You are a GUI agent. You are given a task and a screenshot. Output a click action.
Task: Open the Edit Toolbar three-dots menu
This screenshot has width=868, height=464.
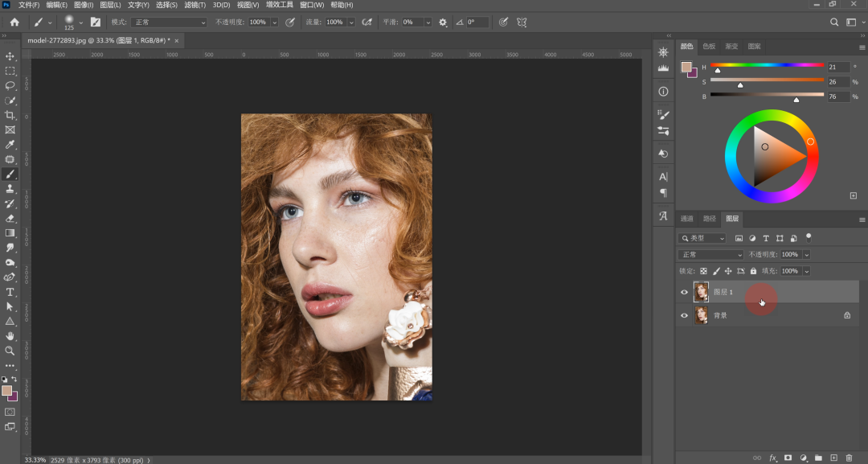click(10, 365)
